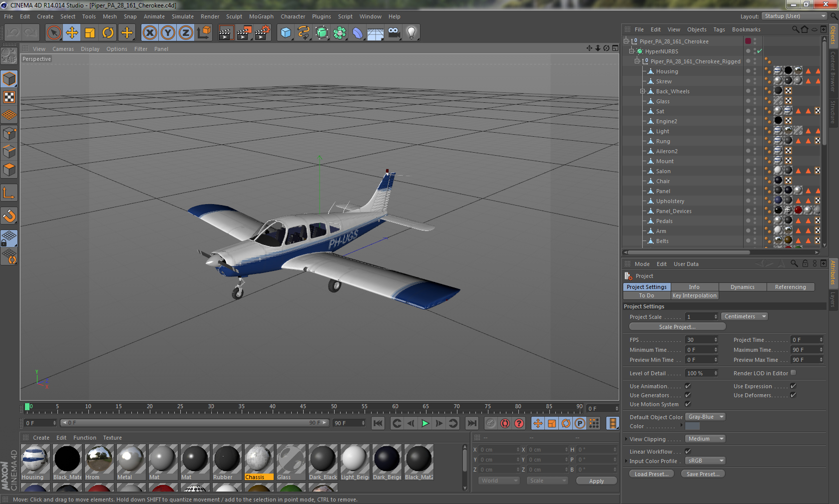Click Scale Project button
Image resolution: width=839 pixels, height=504 pixels.
(677, 327)
